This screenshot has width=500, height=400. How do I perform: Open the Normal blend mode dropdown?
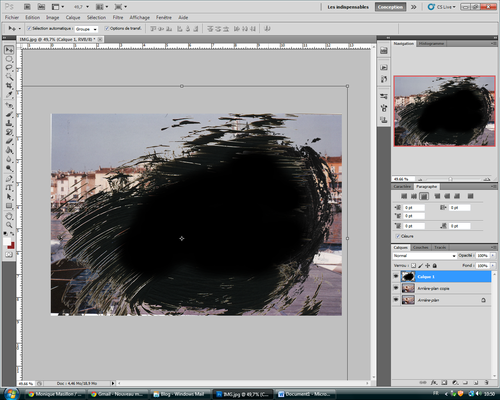point(424,256)
